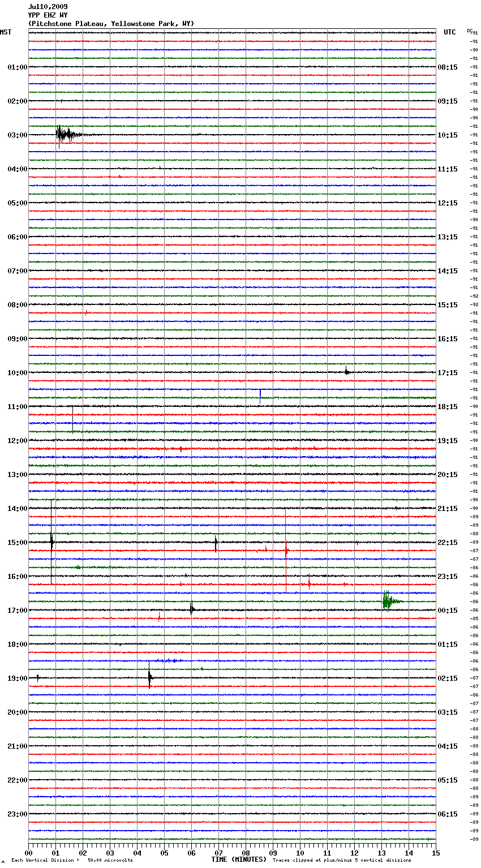Click the 08:15 UTC time label
481x868 pixels.
(x=448, y=67)
